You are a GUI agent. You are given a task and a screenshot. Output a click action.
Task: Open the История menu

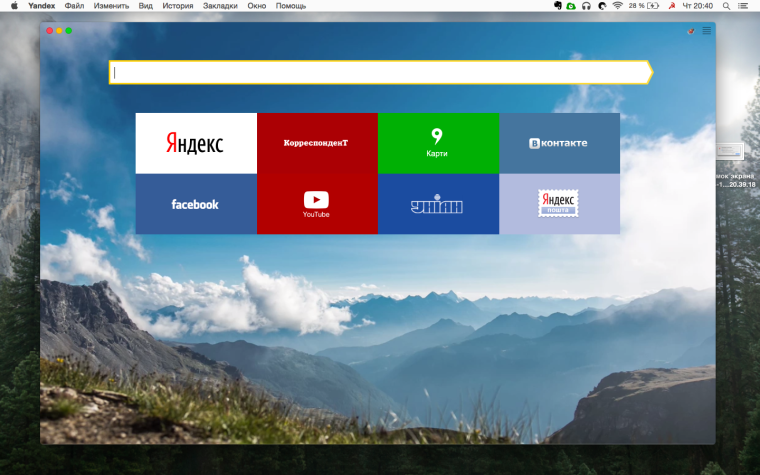click(178, 6)
